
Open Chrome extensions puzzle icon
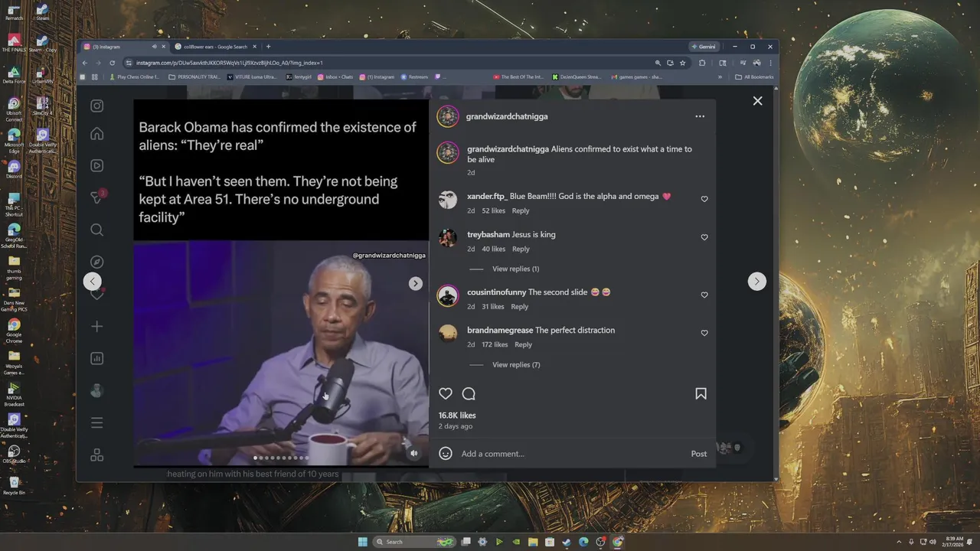pos(702,63)
